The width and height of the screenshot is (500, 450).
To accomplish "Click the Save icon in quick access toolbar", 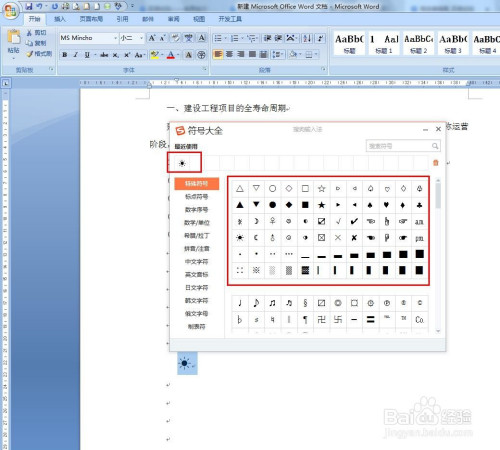I will click(x=29, y=6).
